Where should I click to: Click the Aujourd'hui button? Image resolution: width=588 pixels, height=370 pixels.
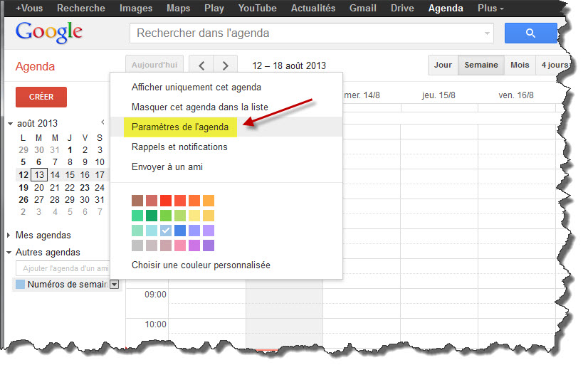point(154,65)
